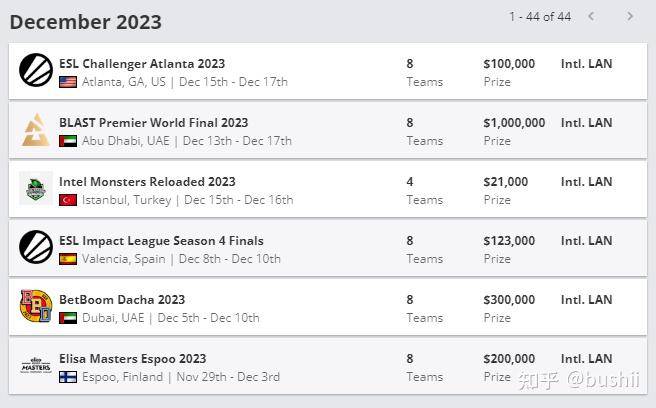
Task: Open BLAST Premier World Final 2023
Action: (x=154, y=123)
